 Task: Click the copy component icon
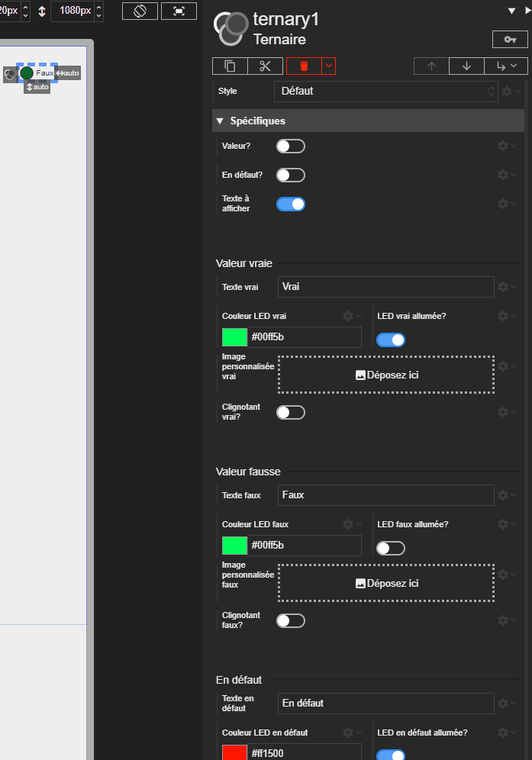point(230,66)
